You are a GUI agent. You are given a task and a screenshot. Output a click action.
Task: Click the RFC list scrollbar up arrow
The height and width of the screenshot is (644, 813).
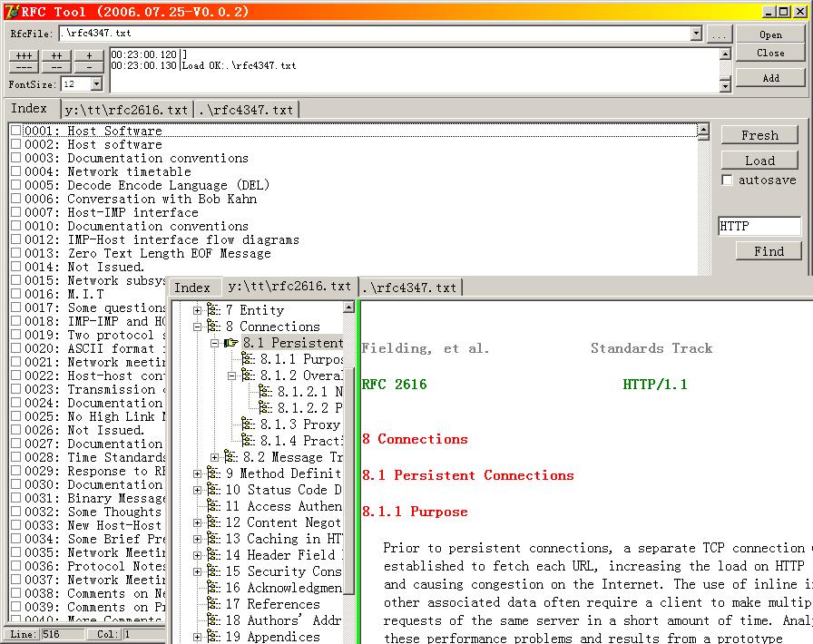[x=703, y=130]
